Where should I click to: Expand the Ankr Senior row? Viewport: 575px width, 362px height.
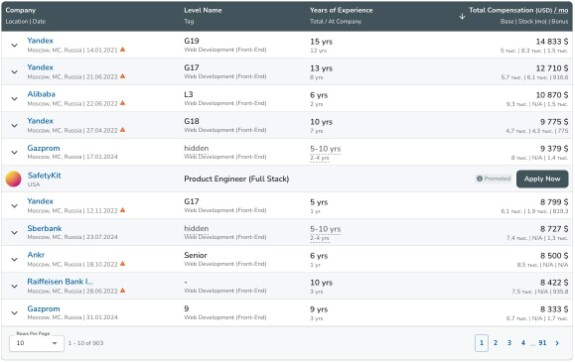tap(14, 259)
